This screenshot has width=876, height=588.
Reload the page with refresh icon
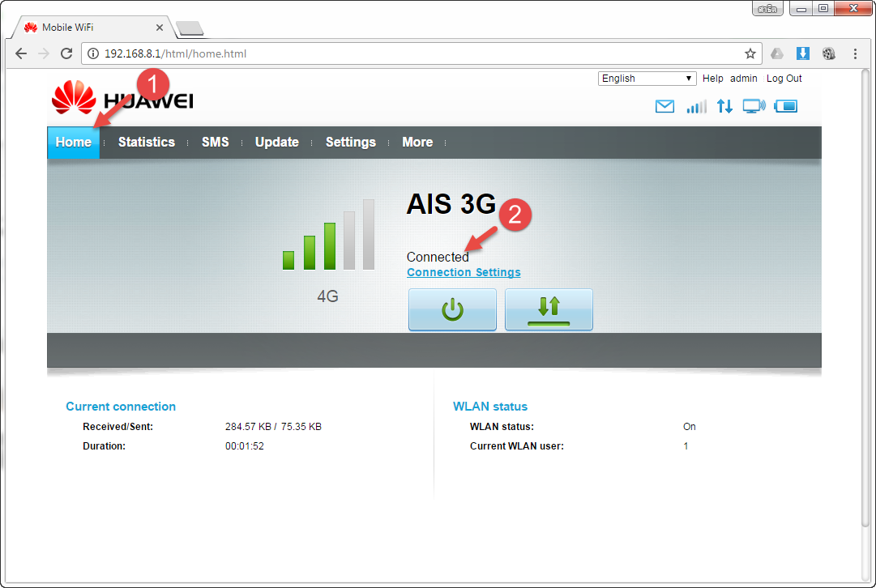point(66,53)
